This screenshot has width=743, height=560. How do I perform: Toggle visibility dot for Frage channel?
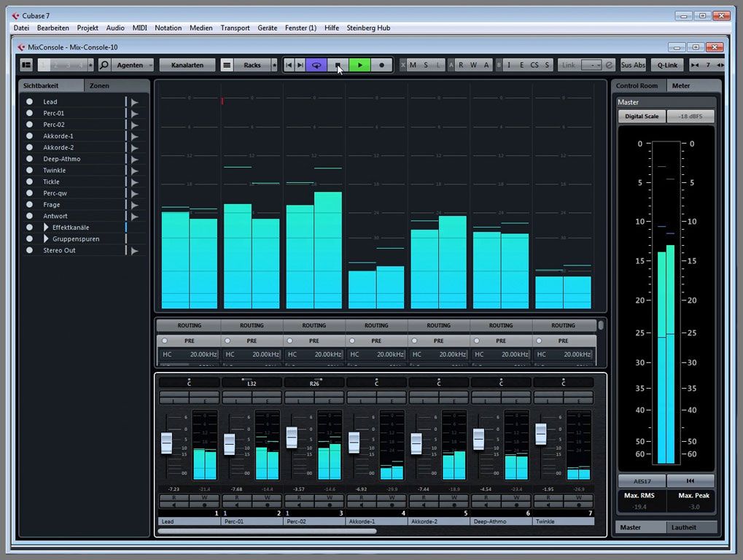pos(29,205)
